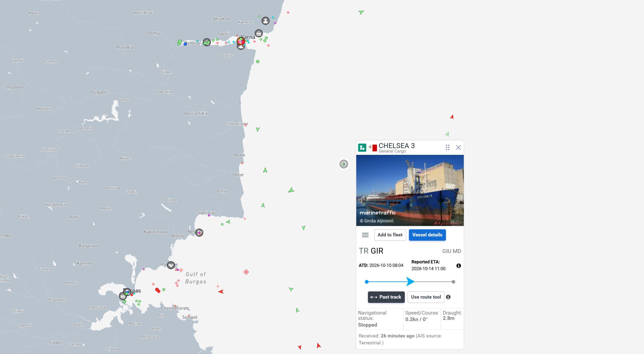
Task: Open the hamburger menu in vessel popup
Action: (365, 235)
